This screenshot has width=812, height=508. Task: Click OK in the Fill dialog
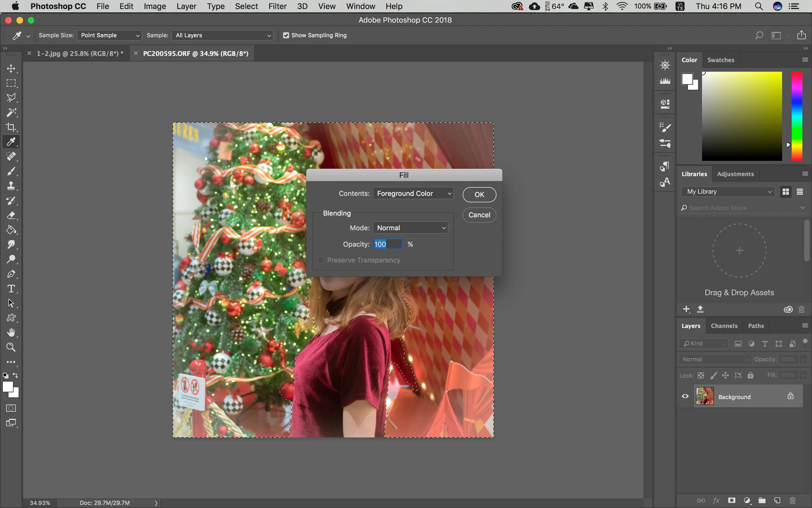click(479, 195)
